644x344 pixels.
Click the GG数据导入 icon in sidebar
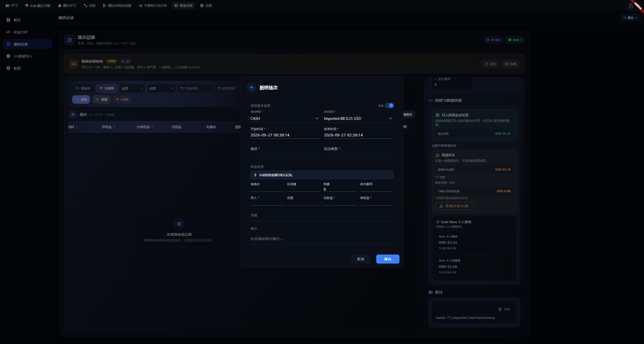(x=8, y=56)
